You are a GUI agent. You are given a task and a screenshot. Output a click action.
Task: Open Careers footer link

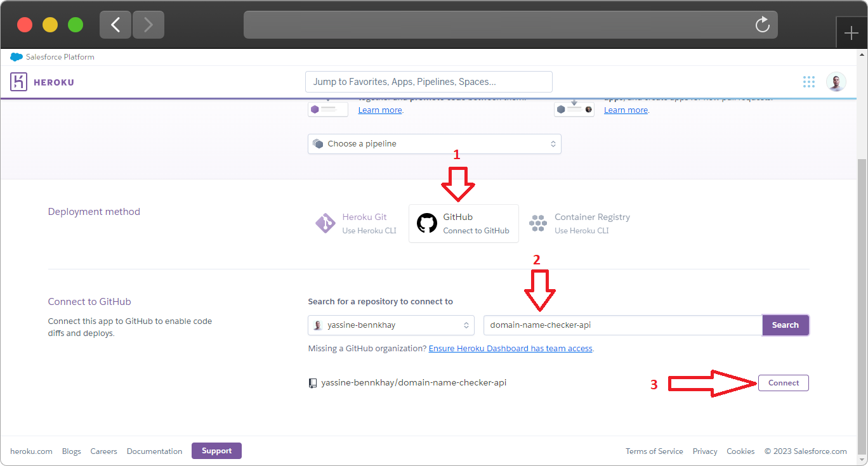(103, 451)
